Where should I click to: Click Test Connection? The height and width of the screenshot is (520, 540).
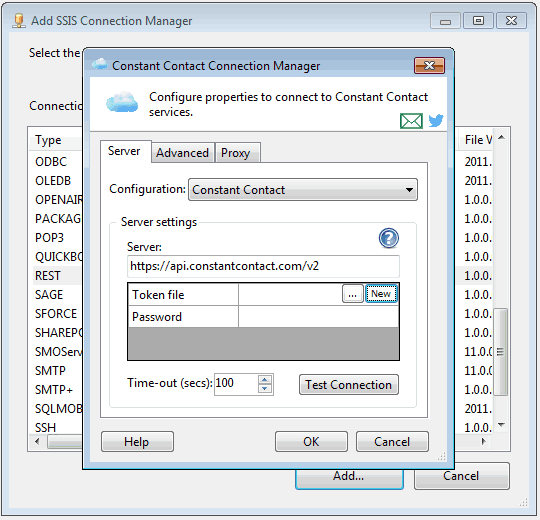pyautogui.click(x=349, y=385)
